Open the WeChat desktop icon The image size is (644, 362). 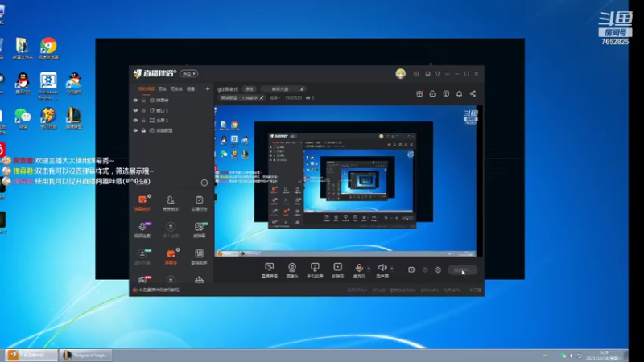23,119
